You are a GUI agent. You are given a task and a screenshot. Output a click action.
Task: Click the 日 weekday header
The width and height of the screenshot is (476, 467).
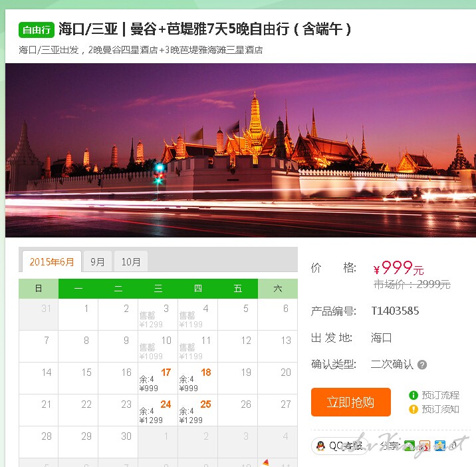pyautogui.click(x=39, y=288)
